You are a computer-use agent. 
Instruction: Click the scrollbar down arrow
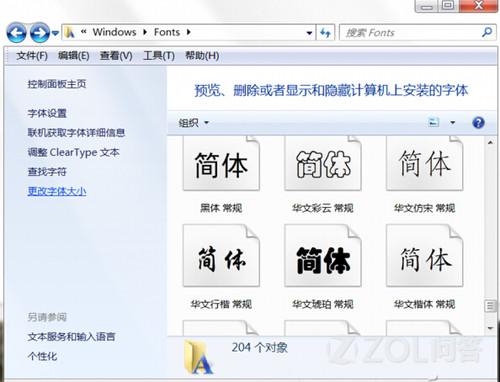pyautogui.click(x=490, y=328)
